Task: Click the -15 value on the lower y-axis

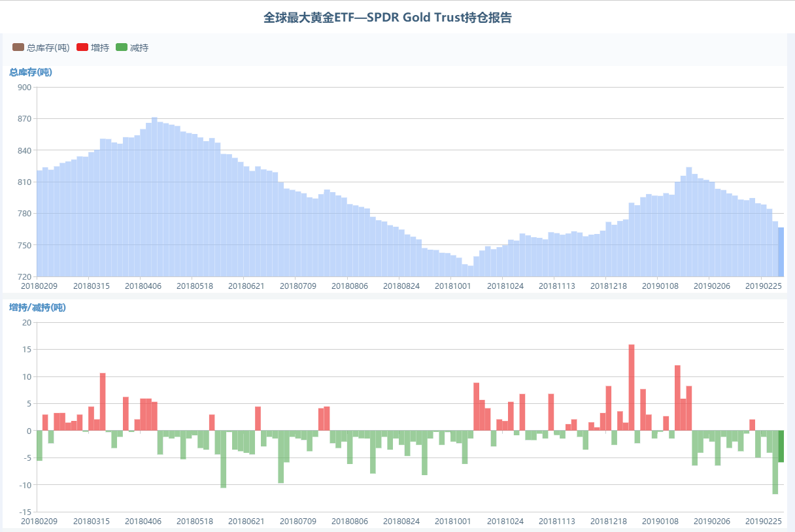Action: (25, 512)
